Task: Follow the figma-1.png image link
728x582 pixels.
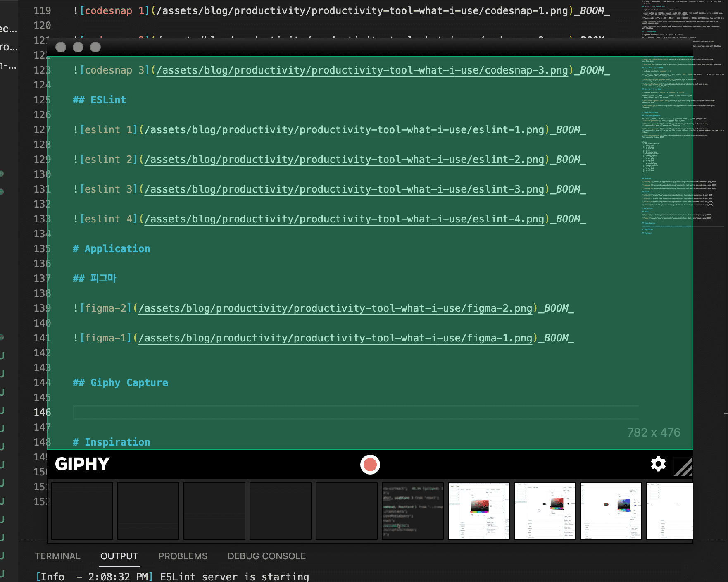Action: point(335,338)
